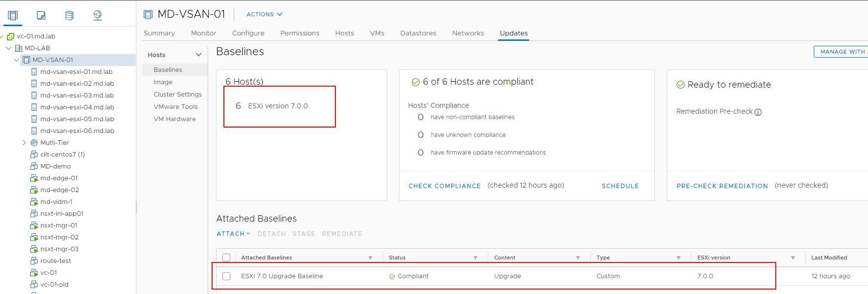Select vc-01-old in the inventory tree

pos(54,285)
